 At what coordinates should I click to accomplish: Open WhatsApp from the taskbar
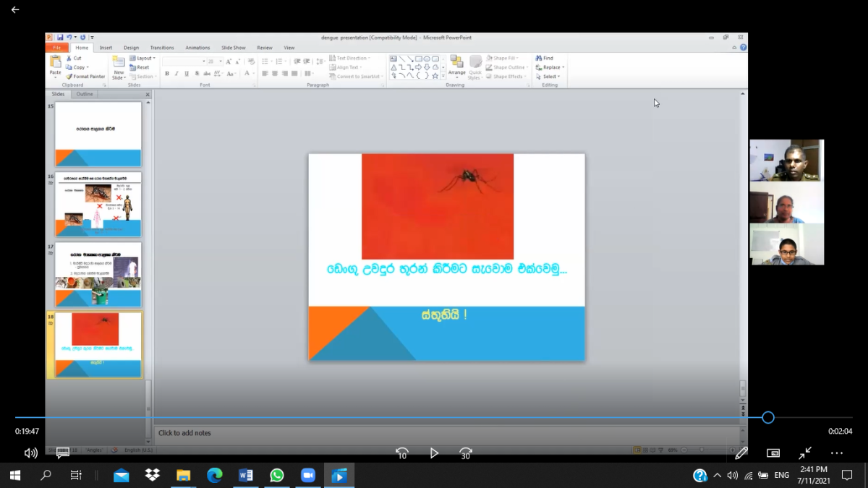point(277,475)
